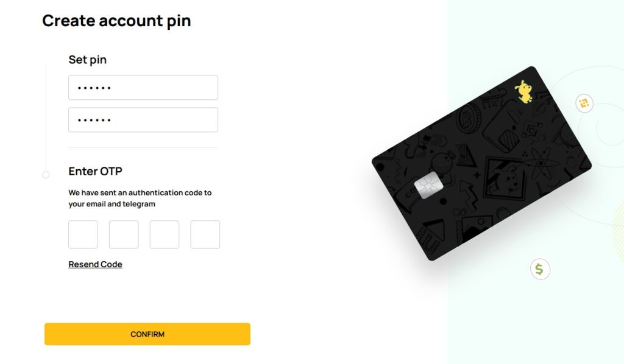The height and width of the screenshot is (364, 624).
Task: Click the authentication code sent message text
Action: click(x=140, y=198)
